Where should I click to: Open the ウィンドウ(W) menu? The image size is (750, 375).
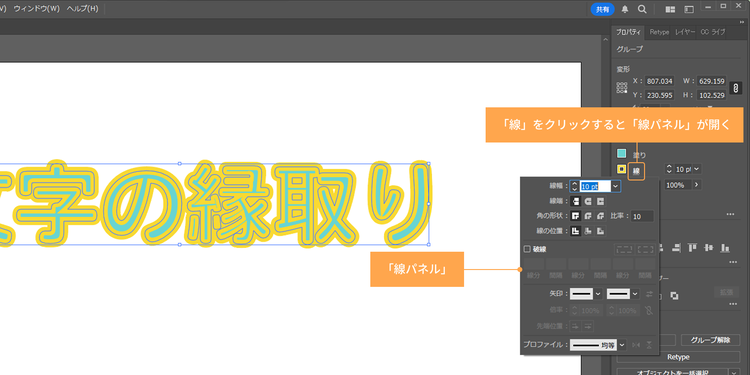[x=36, y=9]
